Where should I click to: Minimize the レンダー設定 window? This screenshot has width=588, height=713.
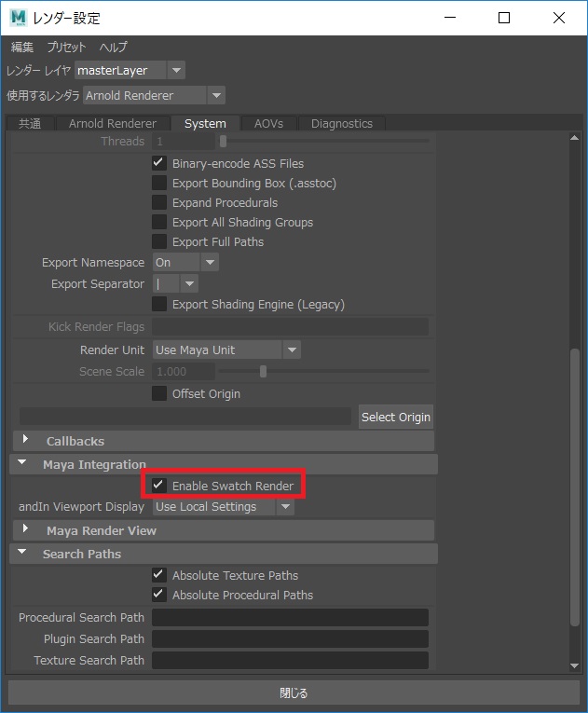pyautogui.click(x=450, y=18)
